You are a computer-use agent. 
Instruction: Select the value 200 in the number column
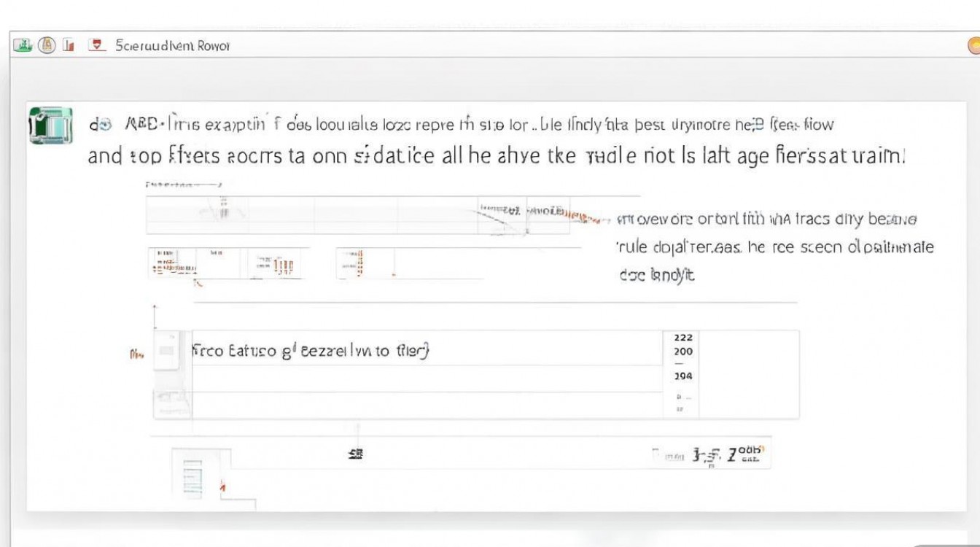point(684,352)
